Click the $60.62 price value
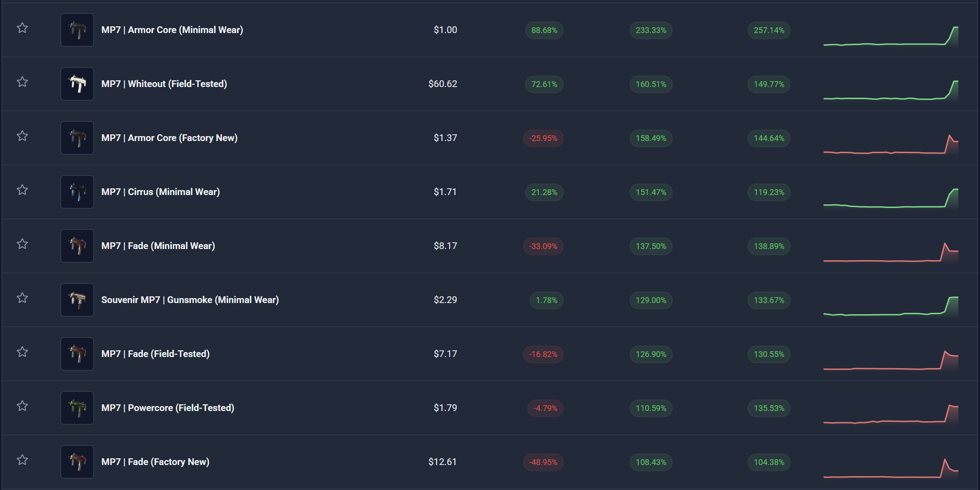Image resolution: width=980 pixels, height=490 pixels. point(442,84)
